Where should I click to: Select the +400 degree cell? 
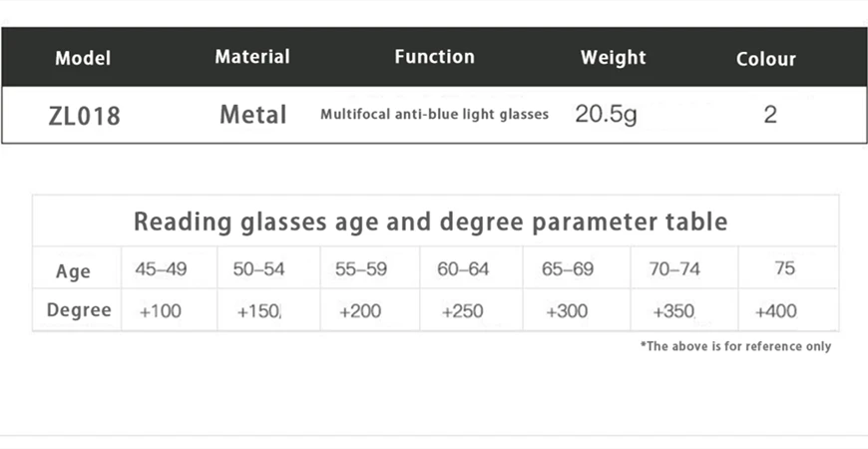coord(776,311)
